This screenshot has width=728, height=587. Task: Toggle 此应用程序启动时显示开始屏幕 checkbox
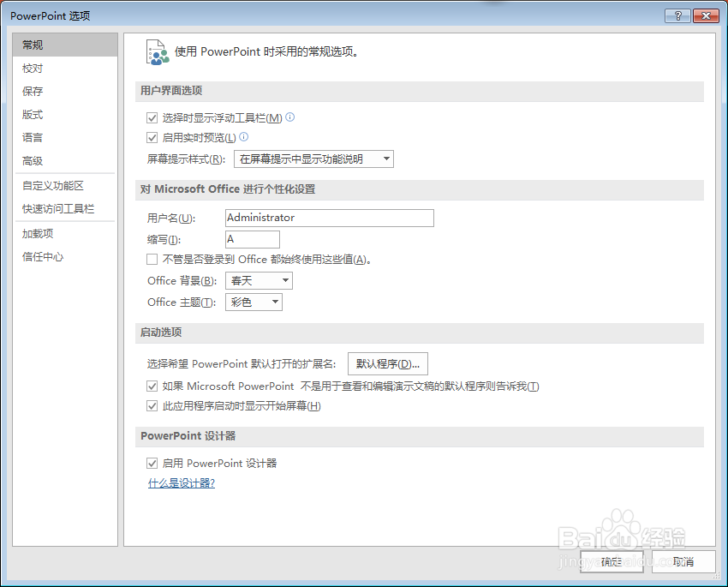coord(152,406)
